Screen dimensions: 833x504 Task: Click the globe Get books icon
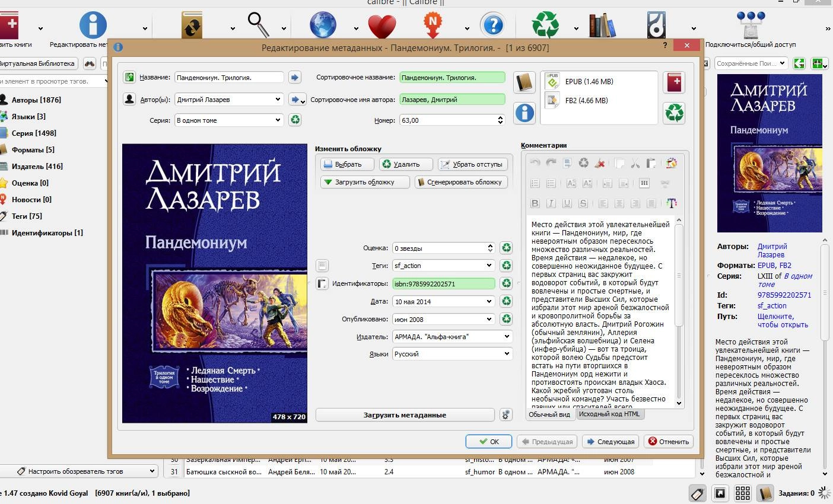point(323,25)
